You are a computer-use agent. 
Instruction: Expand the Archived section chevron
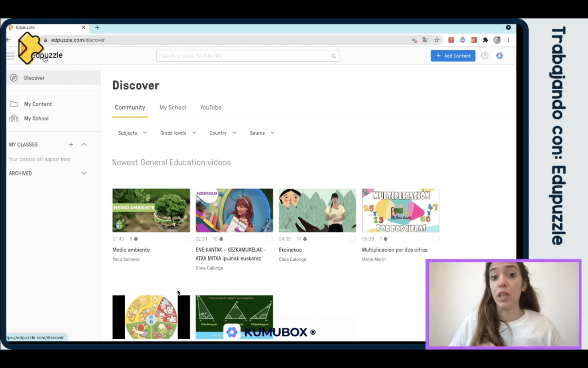(x=84, y=173)
